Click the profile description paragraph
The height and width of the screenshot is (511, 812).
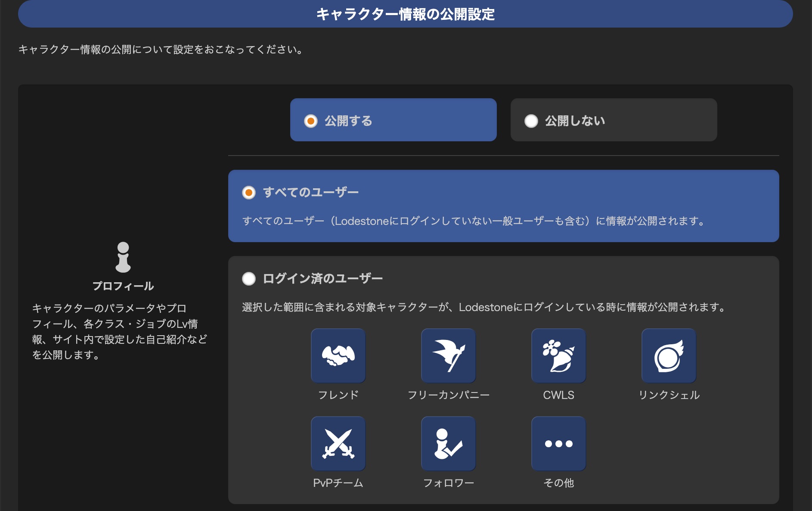tap(120, 331)
